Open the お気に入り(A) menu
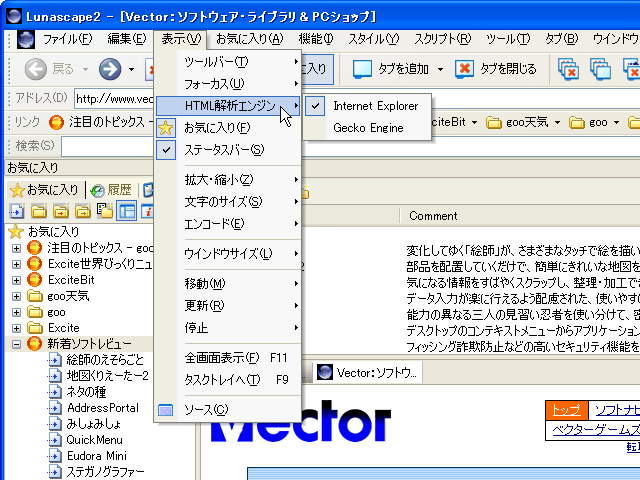The image size is (640, 480). tap(249, 39)
